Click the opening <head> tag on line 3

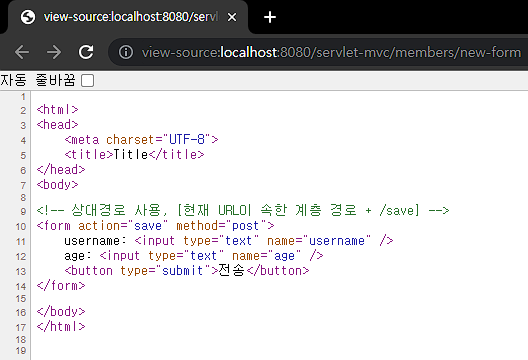pos(58,125)
